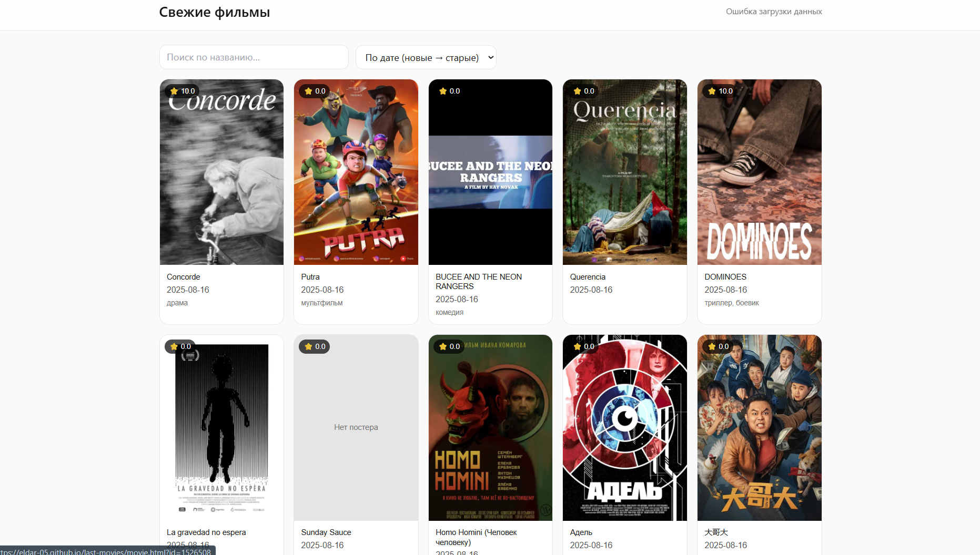Click the 'Ошибка загрузки данных' status text
Viewport: 980px width, 555px height.
[773, 12]
